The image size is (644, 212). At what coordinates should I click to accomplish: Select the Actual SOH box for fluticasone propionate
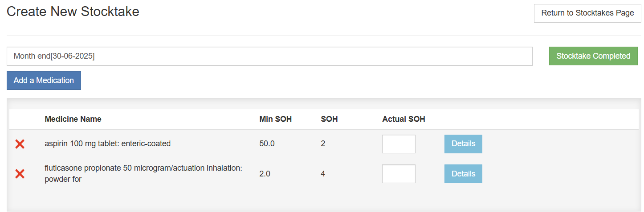point(399,174)
